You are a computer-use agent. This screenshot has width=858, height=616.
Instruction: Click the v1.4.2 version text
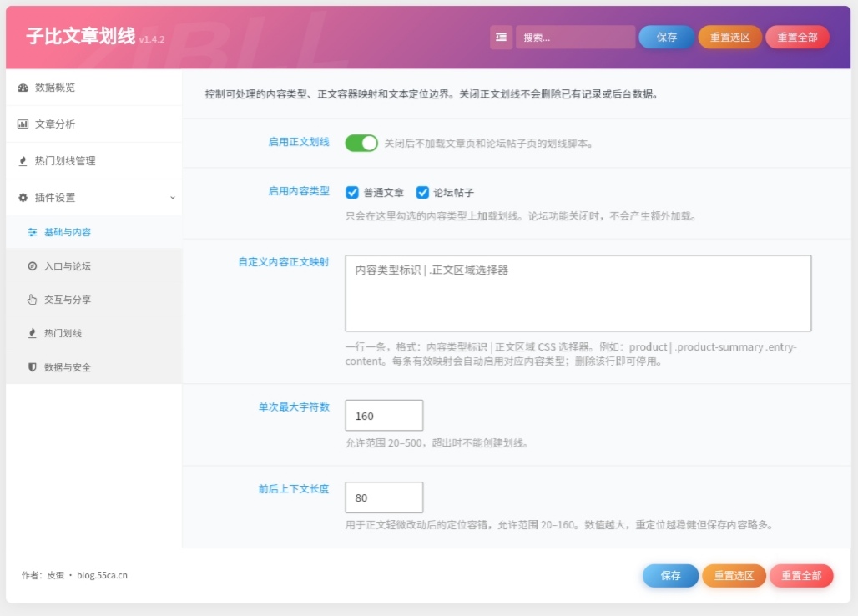[152, 39]
